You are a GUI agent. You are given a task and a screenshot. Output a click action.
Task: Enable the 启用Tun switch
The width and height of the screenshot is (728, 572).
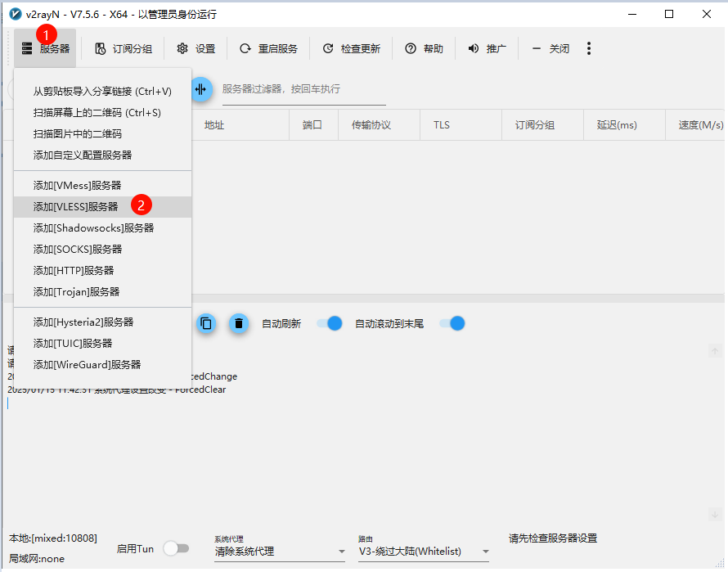pyautogui.click(x=176, y=549)
